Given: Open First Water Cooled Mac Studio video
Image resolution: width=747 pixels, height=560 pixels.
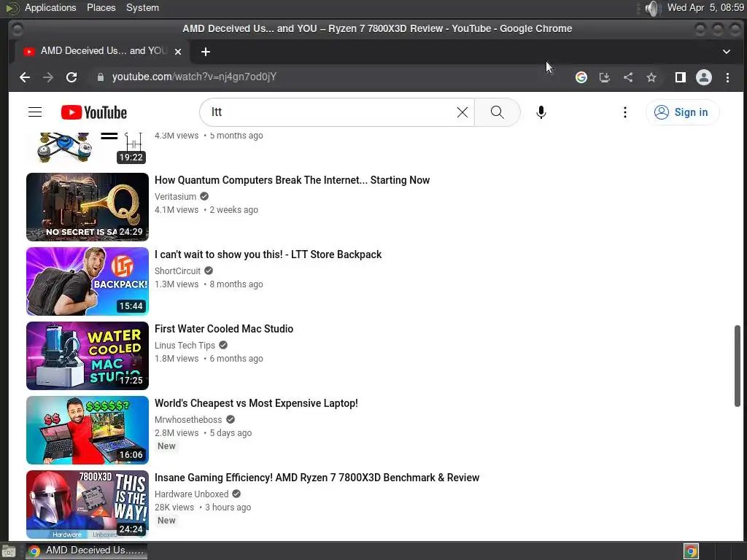Looking at the screenshot, I should click(x=224, y=329).
